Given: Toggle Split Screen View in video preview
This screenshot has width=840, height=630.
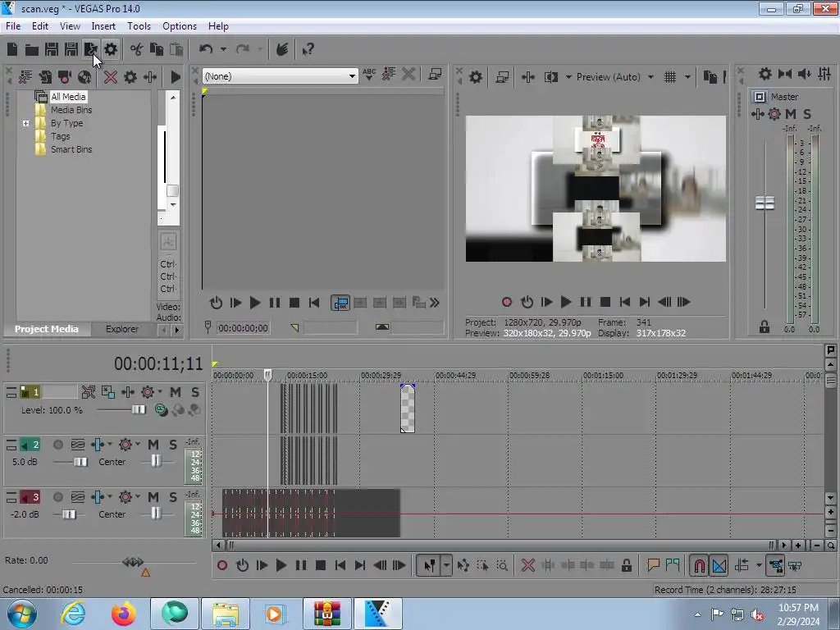Looking at the screenshot, I should 550,77.
